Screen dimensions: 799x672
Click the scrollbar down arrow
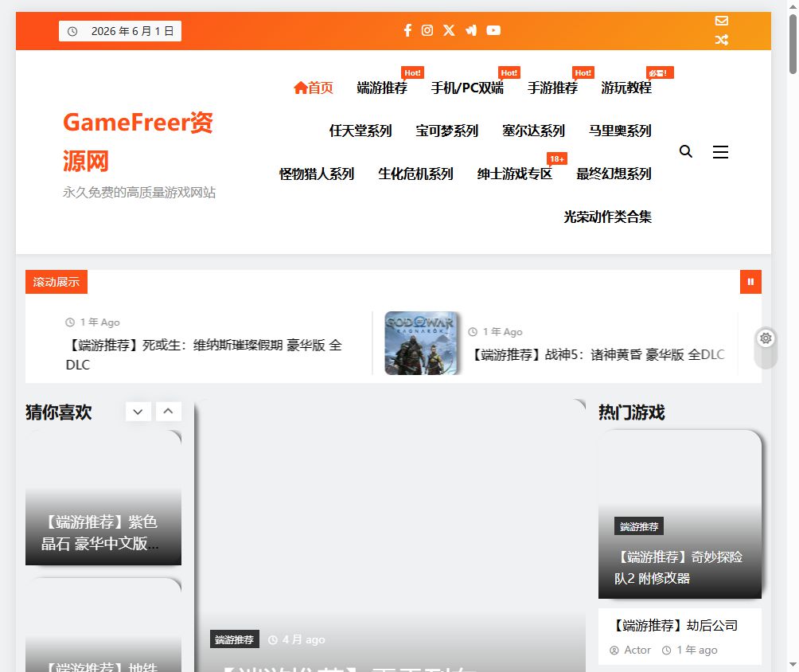(x=793, y=665)
